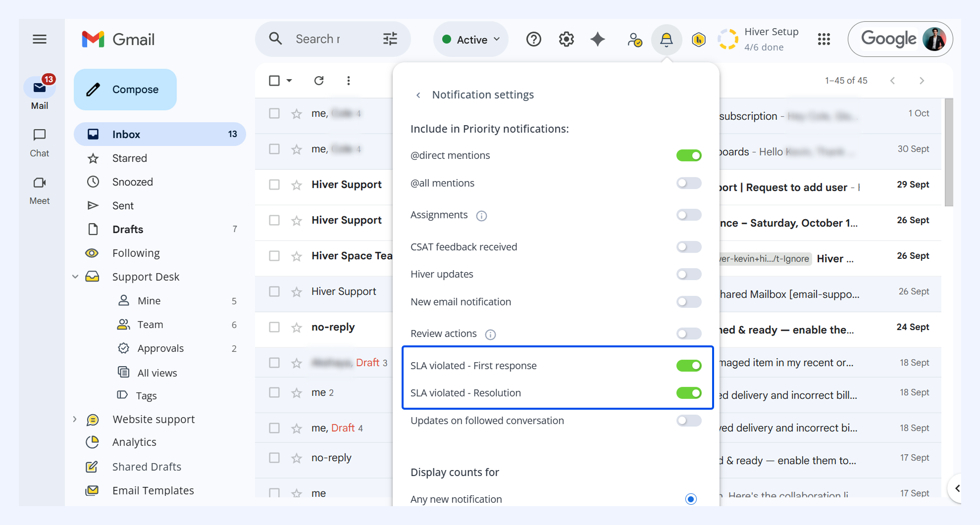Click the Hiver notifications bell icon
This screenshot has height=525, width=980.
coord(667,39)
